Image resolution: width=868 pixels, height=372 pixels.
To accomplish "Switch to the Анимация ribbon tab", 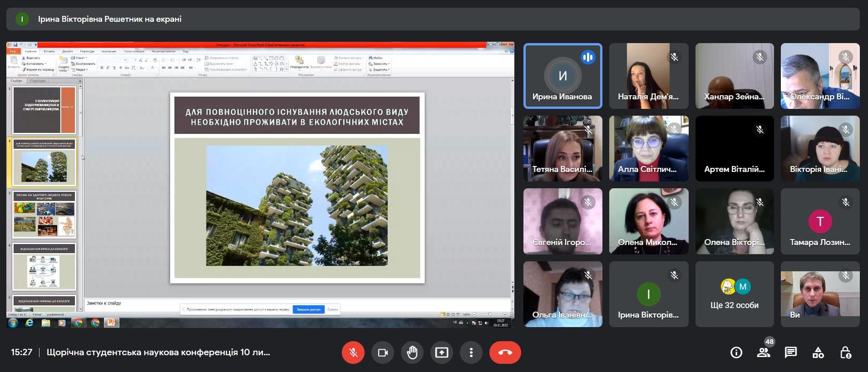I will [109, 51].
